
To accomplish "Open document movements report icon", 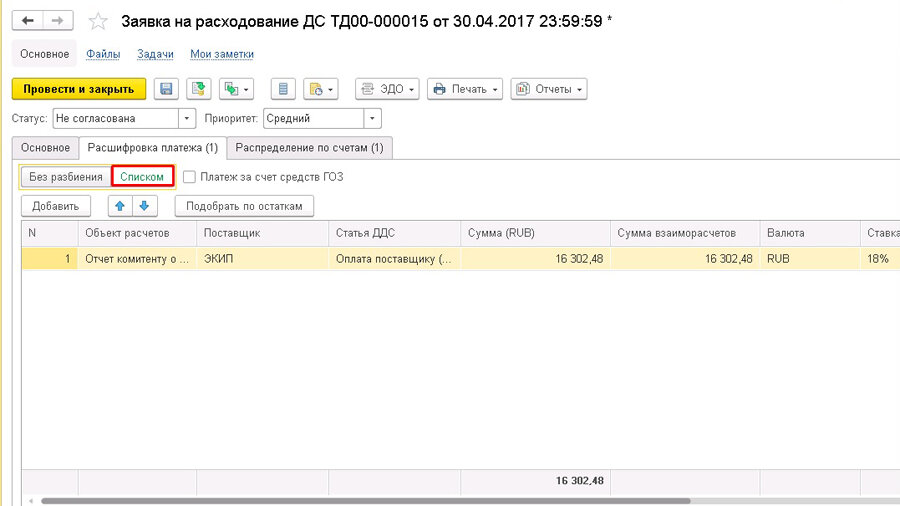I will (x=283, y=89).
